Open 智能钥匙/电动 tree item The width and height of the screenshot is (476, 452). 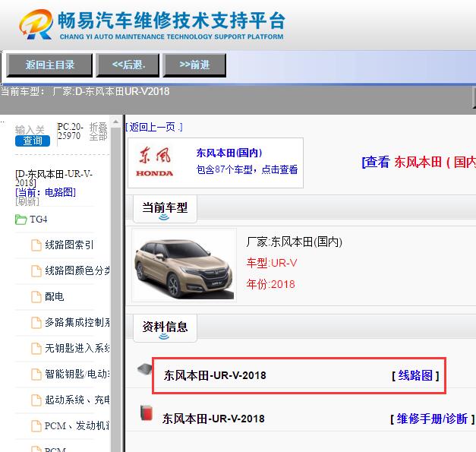[x=77, y=374]
